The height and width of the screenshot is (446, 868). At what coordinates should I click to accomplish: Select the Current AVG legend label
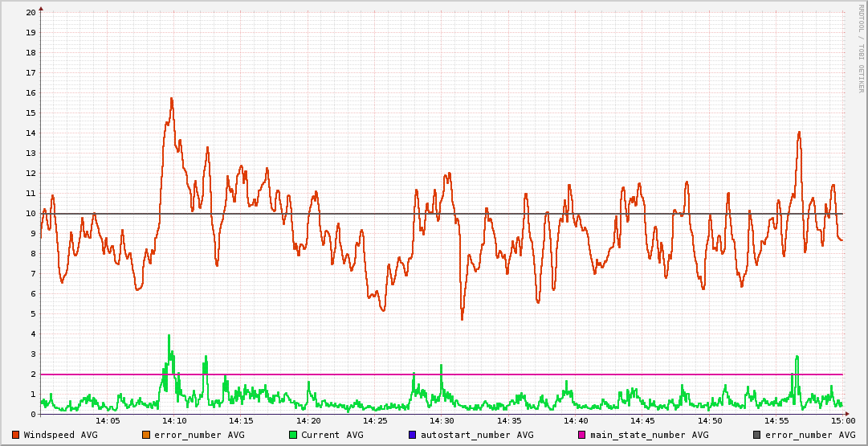click(x=332, y=435)
